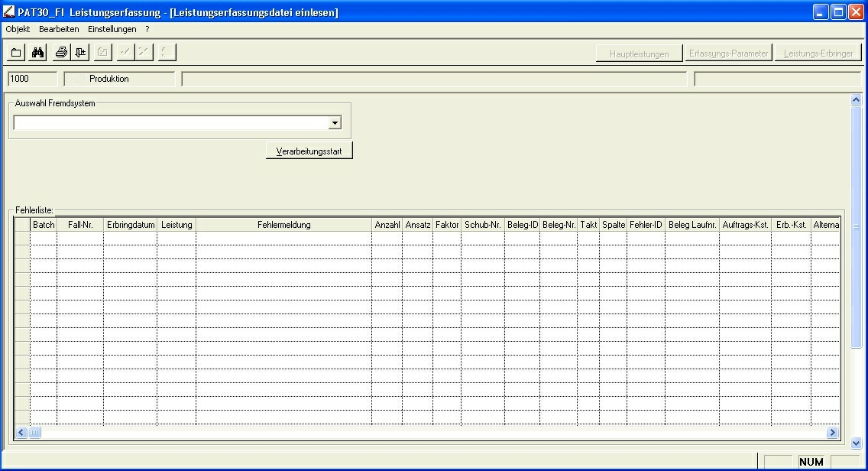Click the Hauptleistungen button
This screenshot has height=471, width=868.
(639, 54)
